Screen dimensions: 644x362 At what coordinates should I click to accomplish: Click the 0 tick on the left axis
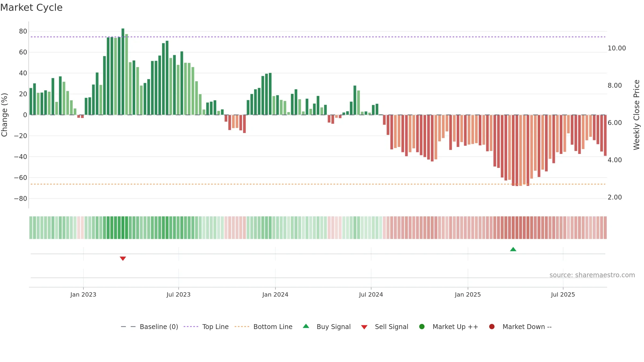[x=25, y=115]
